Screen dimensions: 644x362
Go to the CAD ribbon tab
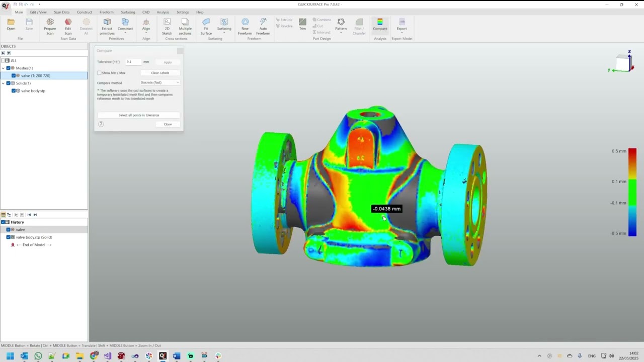coord(146,12)
